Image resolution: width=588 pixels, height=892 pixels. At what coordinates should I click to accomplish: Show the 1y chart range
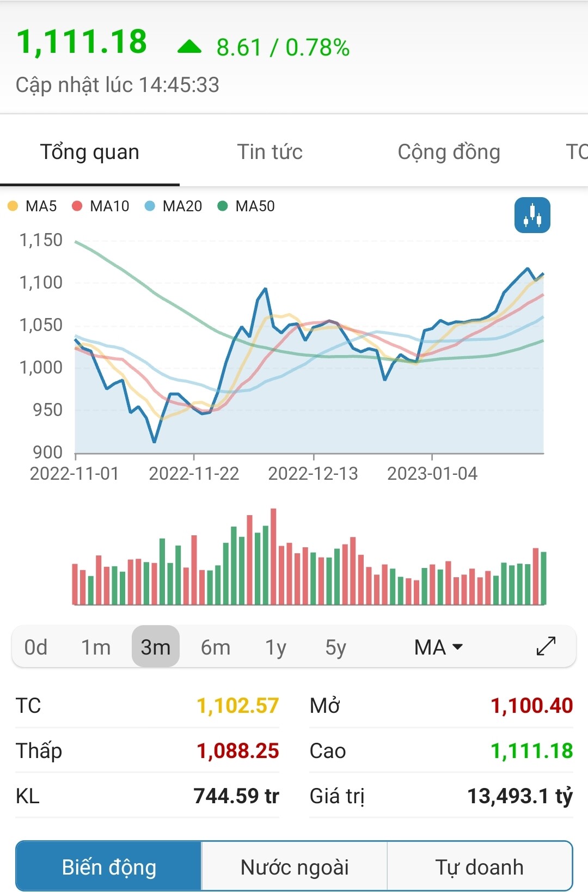tap(275, 647)
